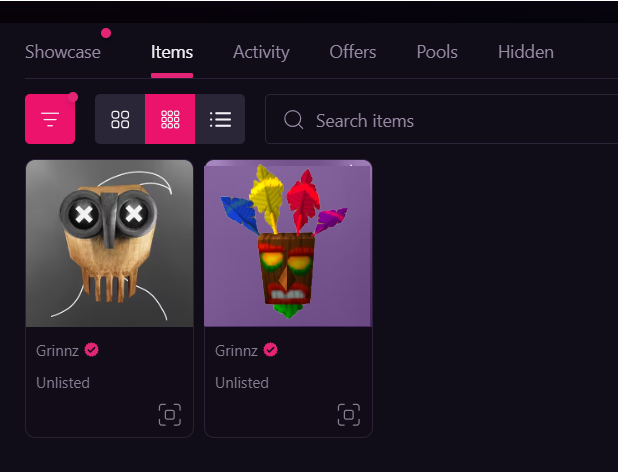
Task: Click Unlisted text on owl mask card
Action: click(63, 382)
